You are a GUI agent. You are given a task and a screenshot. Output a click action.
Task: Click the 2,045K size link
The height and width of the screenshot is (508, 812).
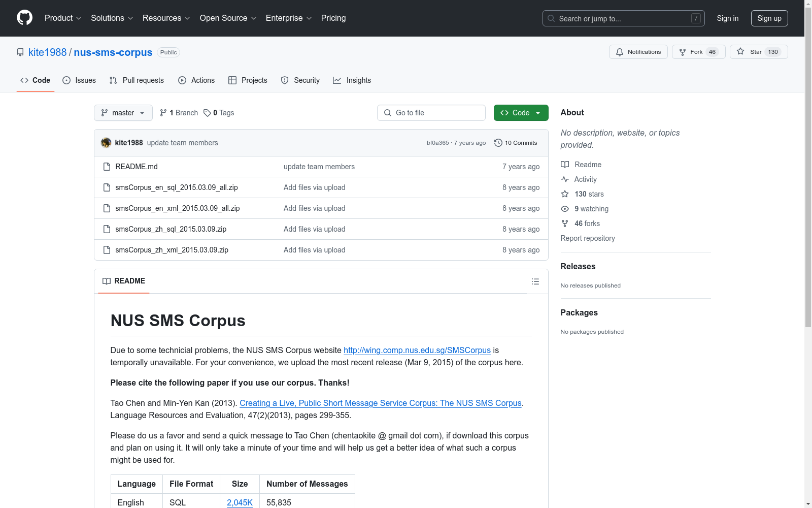point(240,502)
